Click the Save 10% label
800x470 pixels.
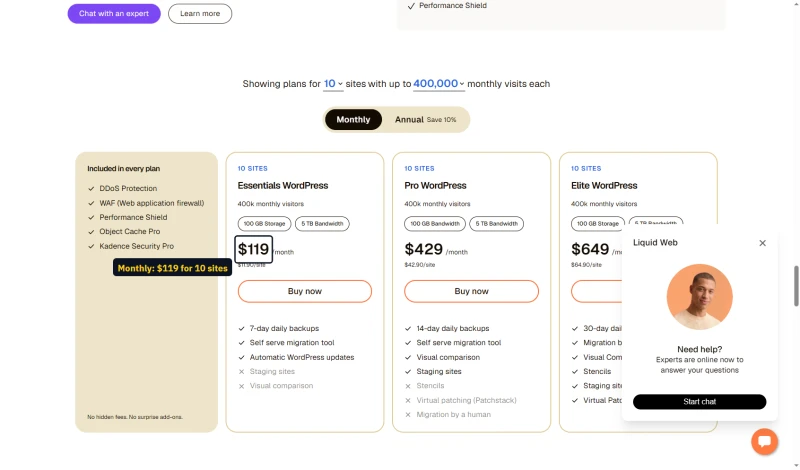pyautogui.click(x=441, y=120)
